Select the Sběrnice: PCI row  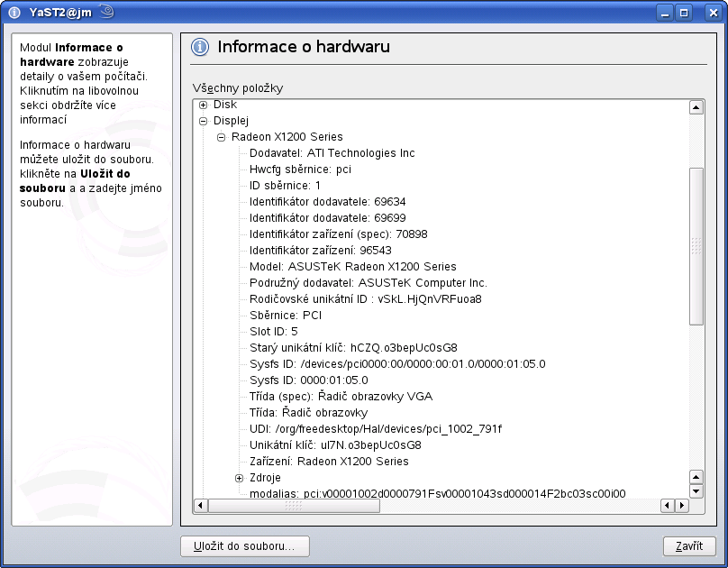(286, 316)
